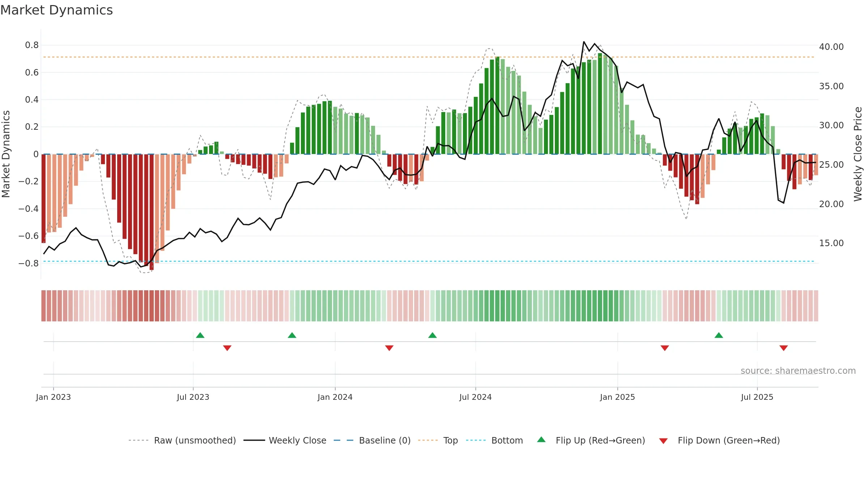Viewport: 868px width, 488px height.
Task: Click the 0.8 left axis tick label
Action: tap(32, 45)
